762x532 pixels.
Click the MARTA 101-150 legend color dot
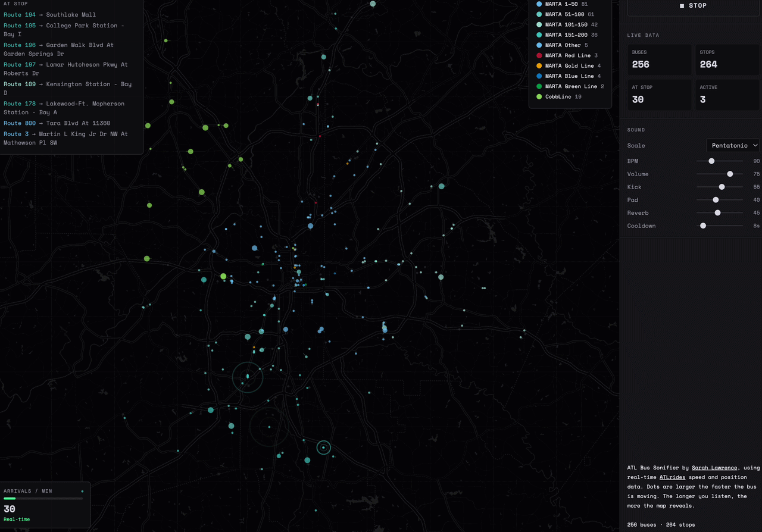pyautogui.click(x=539, y=24)
